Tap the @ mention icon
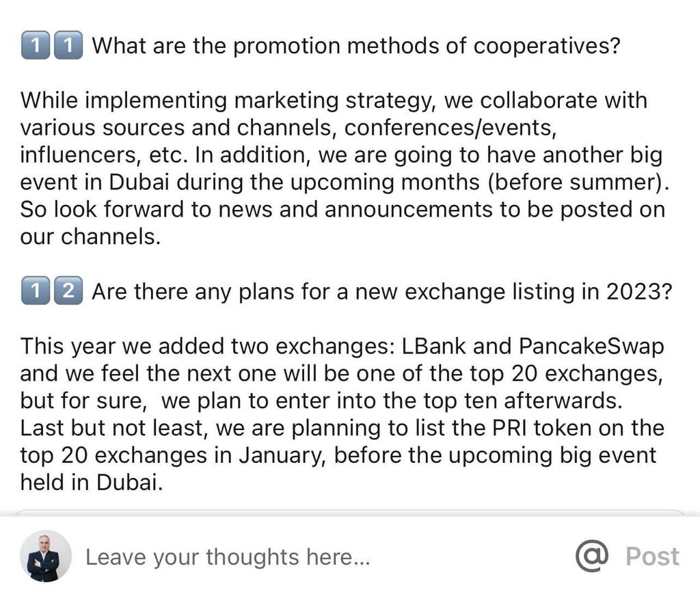Viewport: 700px width, 592px height. (x=593, y=556)
